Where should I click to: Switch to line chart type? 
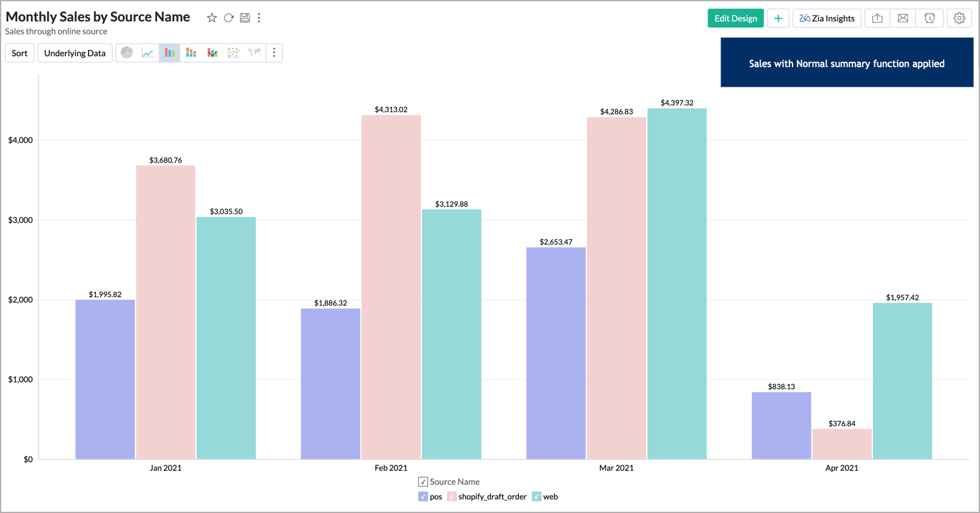(x=148, y=53)
